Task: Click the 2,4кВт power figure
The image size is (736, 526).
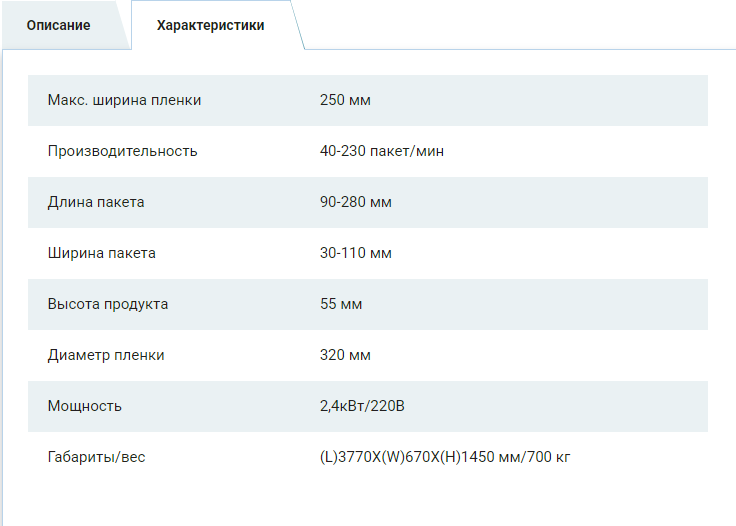Action: (341, 406)
